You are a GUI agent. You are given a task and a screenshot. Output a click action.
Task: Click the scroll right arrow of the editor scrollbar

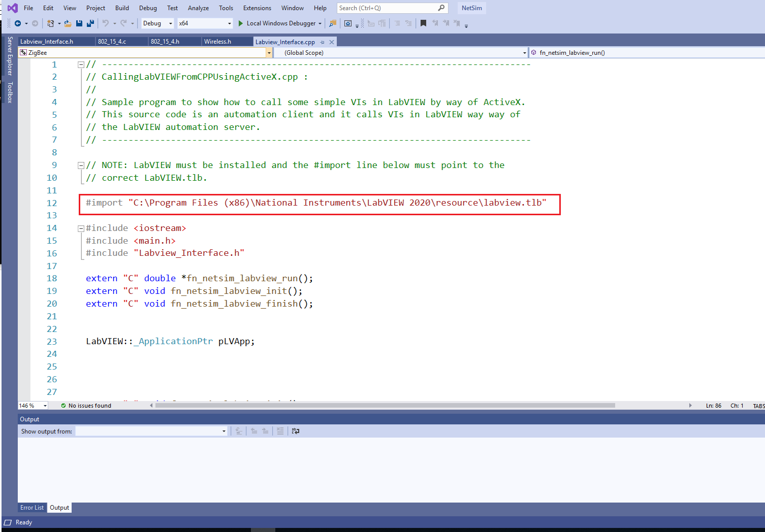coord(690,406)
